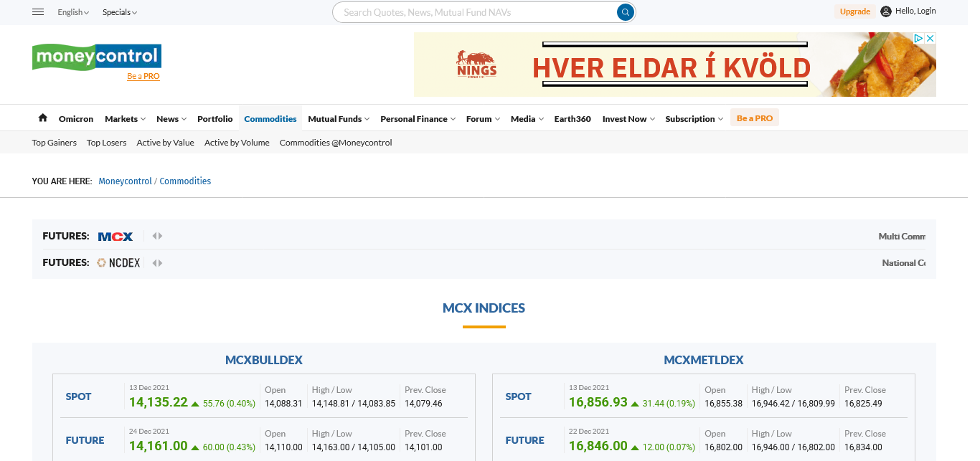980x461 pixels.
Task: Open the Portfolio menu item
Action: (x=215, y=119)
